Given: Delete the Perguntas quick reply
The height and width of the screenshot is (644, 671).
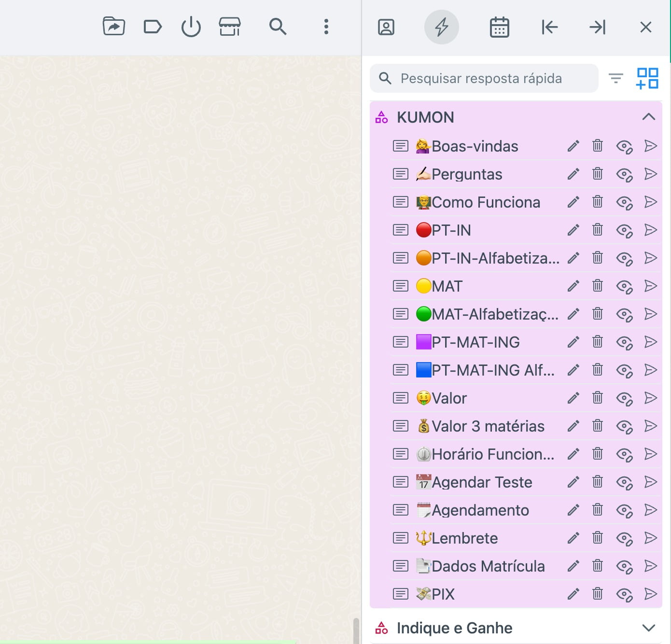Looking at the screenshot, I should [x=598, y=174].
